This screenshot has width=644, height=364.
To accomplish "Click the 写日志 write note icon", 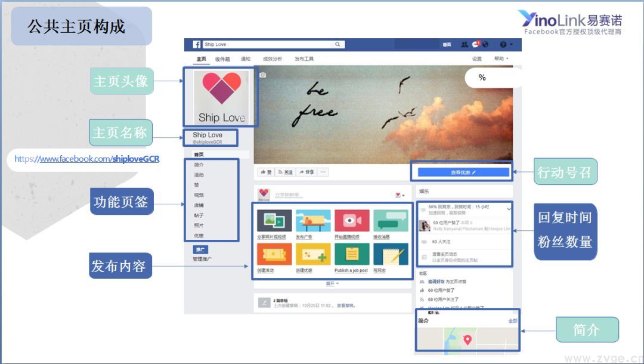I will click(391, 254).
